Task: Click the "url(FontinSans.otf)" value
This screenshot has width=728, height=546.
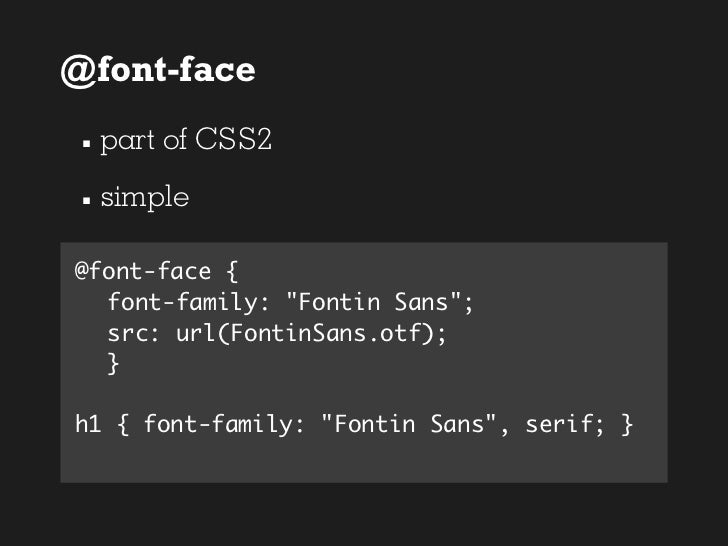Action: click(304, 334)
